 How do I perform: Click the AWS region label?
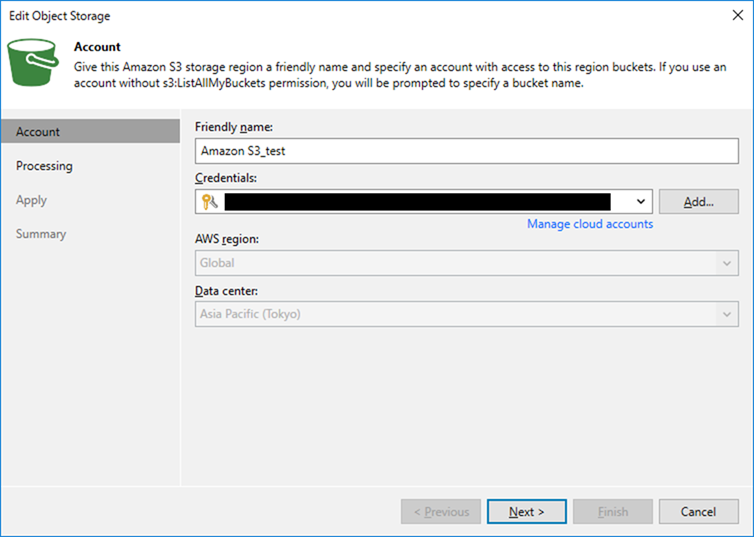pyautogui.click(x=227, y=239)
